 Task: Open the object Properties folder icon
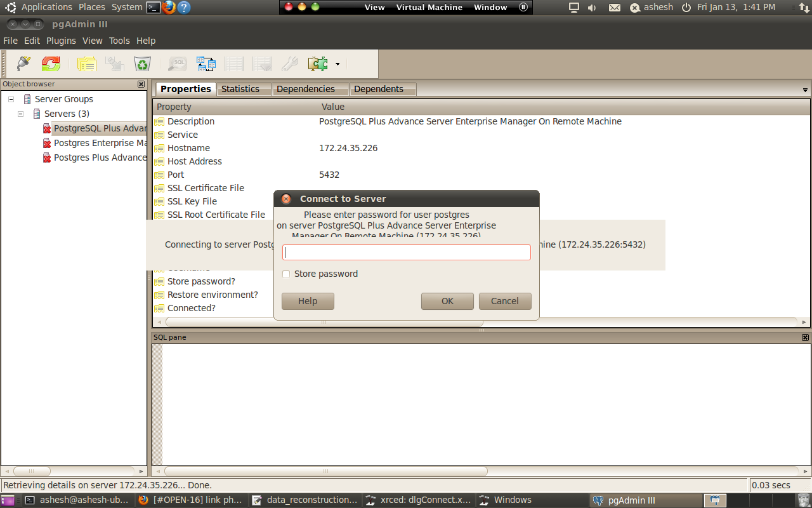pos(86,63)
